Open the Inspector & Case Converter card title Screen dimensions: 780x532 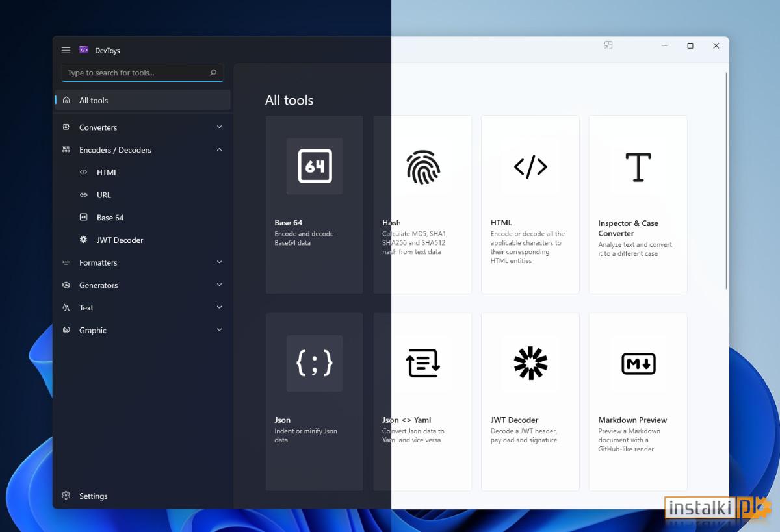click(x=629, y=228)
